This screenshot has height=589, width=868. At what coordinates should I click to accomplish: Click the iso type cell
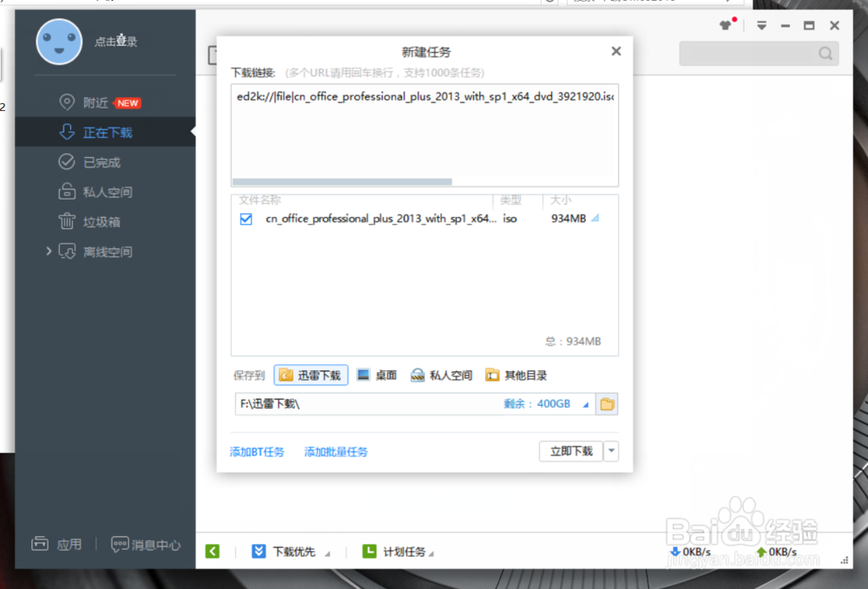510,219
